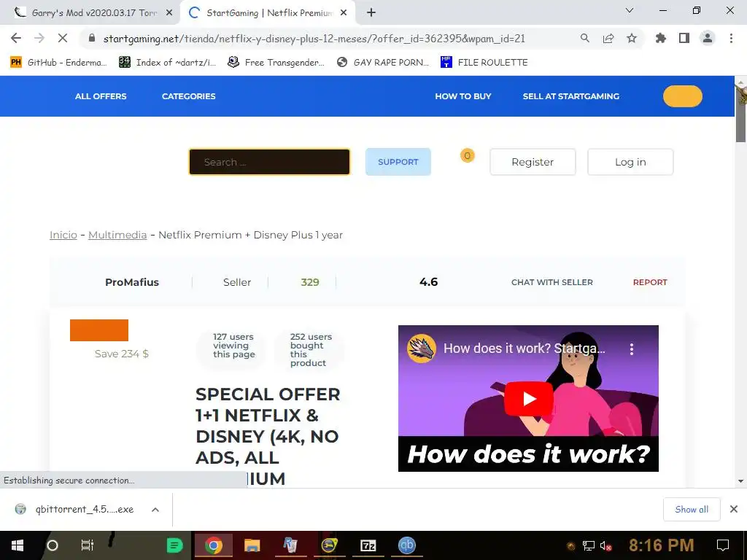Open Cortana search circle in taskbar
747x560 pixels.
[53, 545]
